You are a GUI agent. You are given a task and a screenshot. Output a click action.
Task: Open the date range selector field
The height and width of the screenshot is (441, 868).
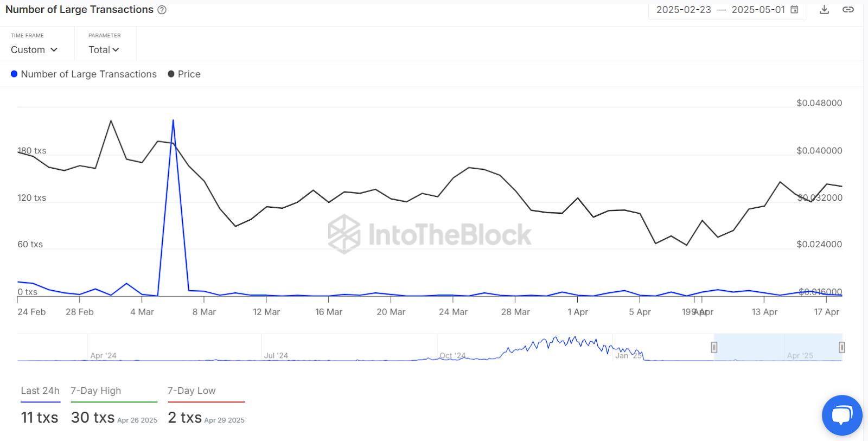coord(720,10)
